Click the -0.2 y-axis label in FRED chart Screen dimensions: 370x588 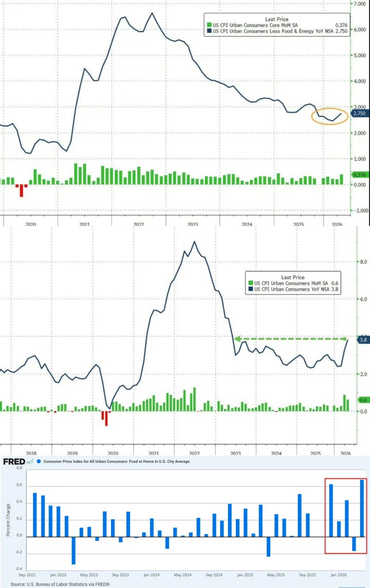click(x=18, y=552)
